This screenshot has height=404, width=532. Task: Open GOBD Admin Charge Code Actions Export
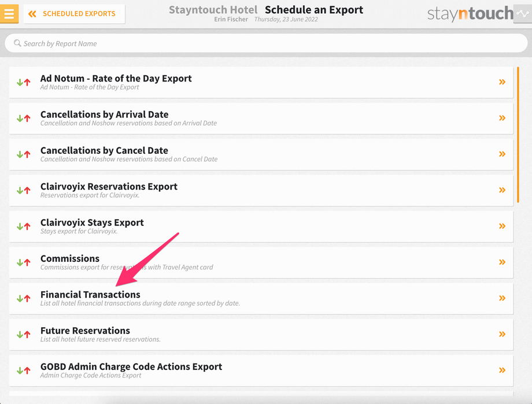click(131, 366)
